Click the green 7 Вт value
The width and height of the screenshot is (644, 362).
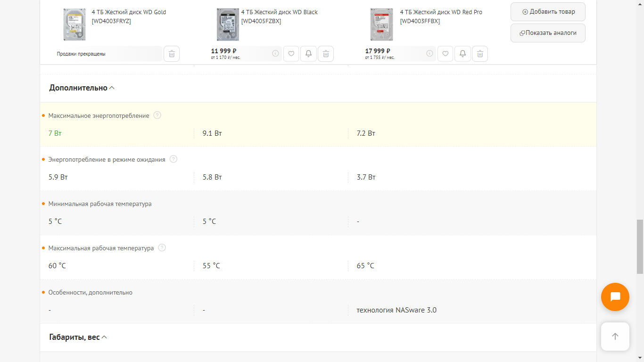[x=55, y=133]
